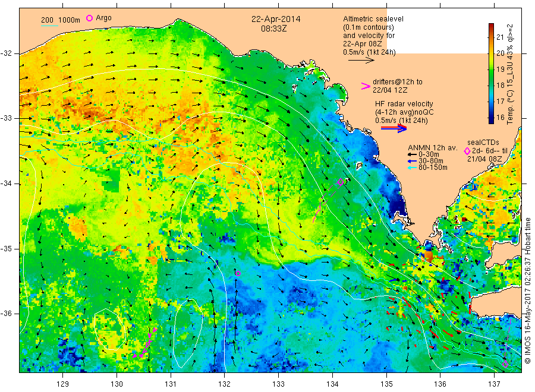
Task: Click the latitude label -34
Action: pyautogui.click(x=6, y=184)
